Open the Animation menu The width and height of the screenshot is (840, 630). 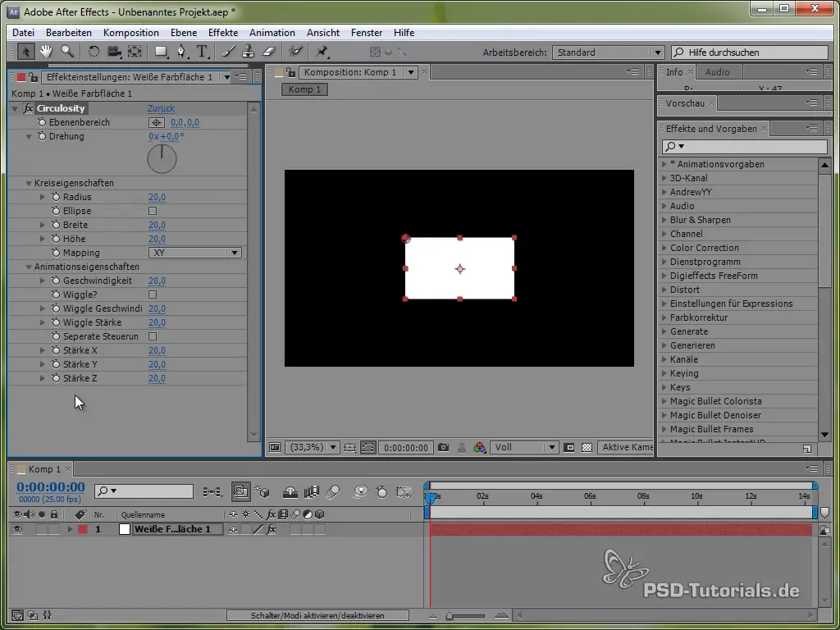tap(272, 33)
